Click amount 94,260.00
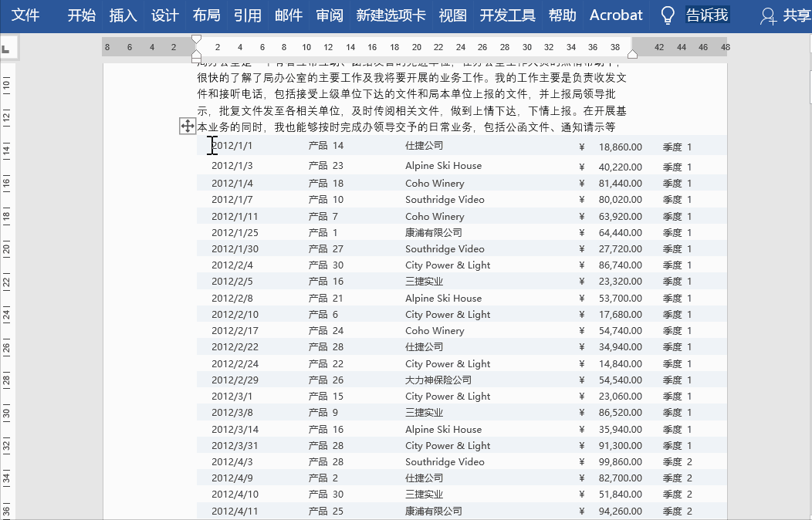The height and width of the screenshot is (520, 812). tap(621, 512)
